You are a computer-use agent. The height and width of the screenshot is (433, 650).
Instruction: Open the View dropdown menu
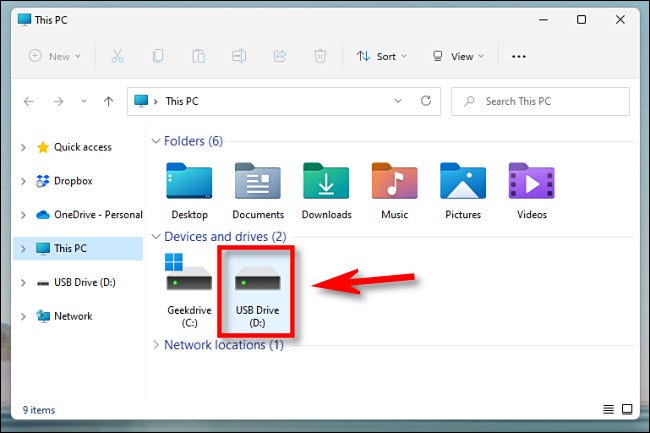coord(458,56)
